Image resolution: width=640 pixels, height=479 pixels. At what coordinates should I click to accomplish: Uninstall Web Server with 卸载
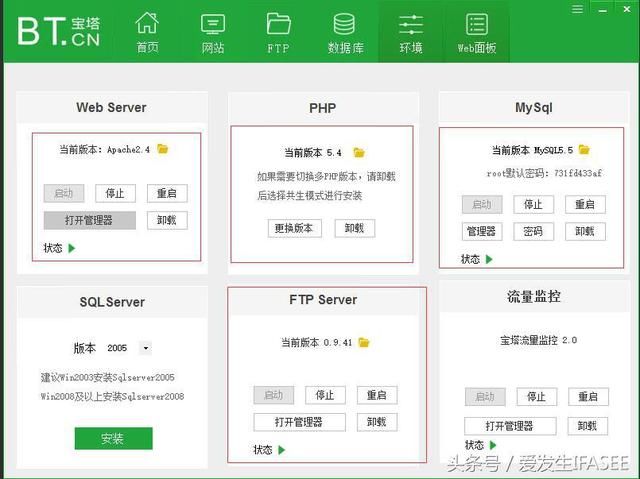click(167, 220)
